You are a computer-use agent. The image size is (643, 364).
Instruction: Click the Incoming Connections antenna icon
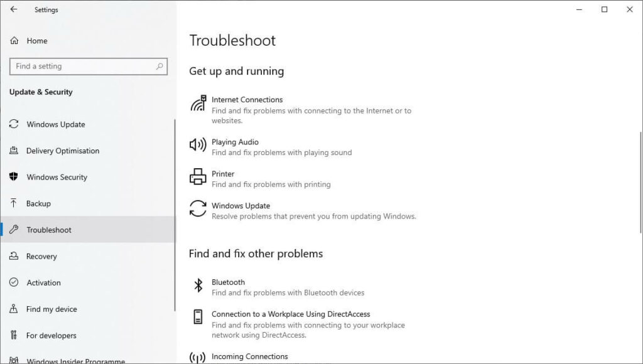(x=198, y=357)
